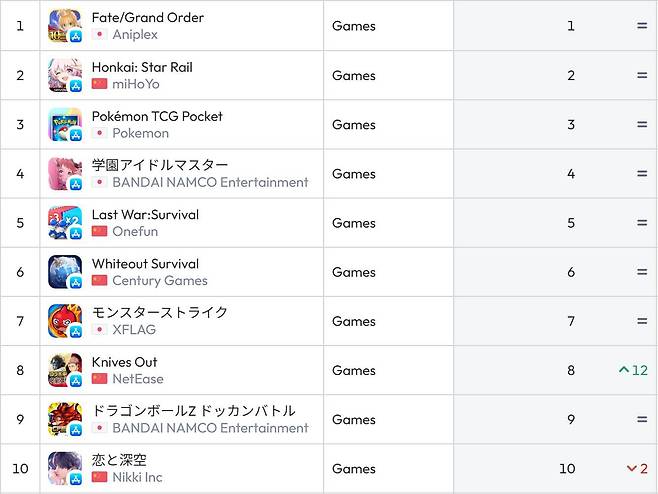Open the Honkai: Star Rail app icon
The height and width of the screenshot is (494, 658).
(x=65, y=75)
